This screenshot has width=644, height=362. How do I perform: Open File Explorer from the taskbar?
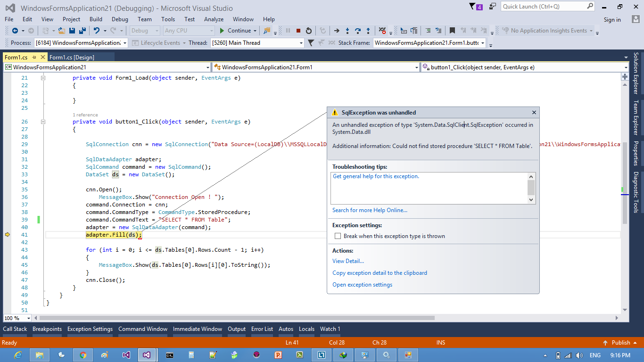click(x=40, y=355)
